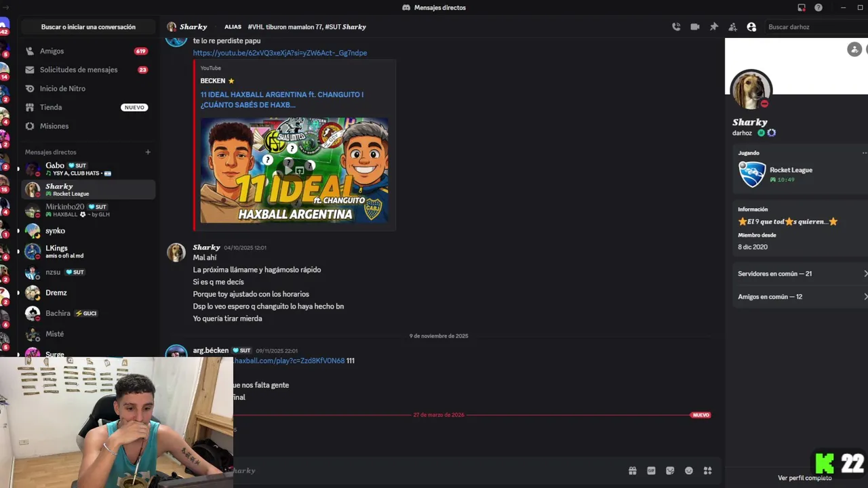Open the LKings group chat
Screen dimensions: 868x488
88,251
